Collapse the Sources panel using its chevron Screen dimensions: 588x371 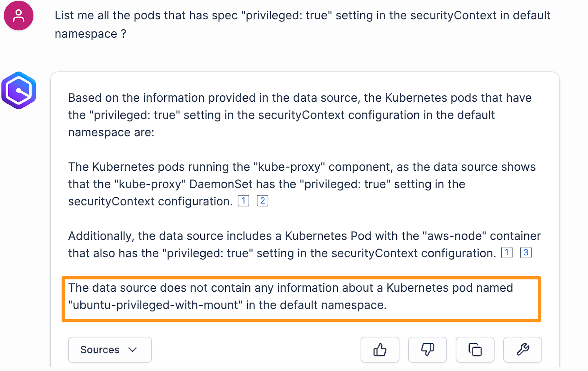click(132, 350)
